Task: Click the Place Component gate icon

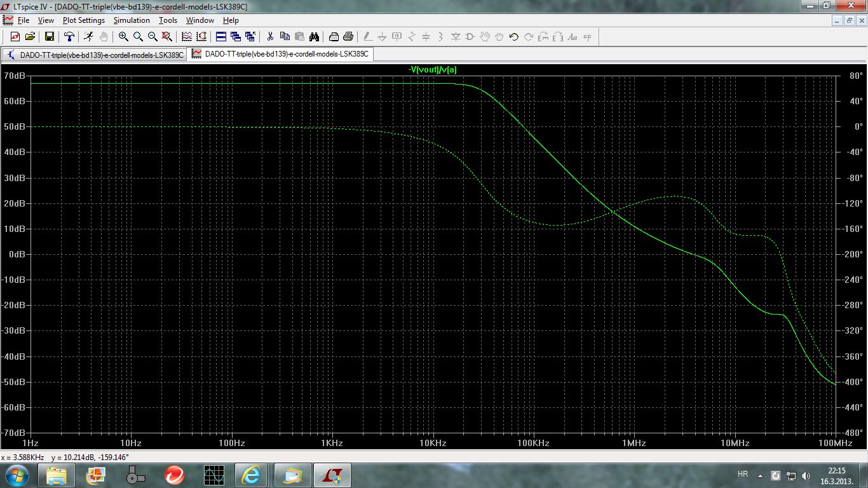Action: tap(470, 37)
